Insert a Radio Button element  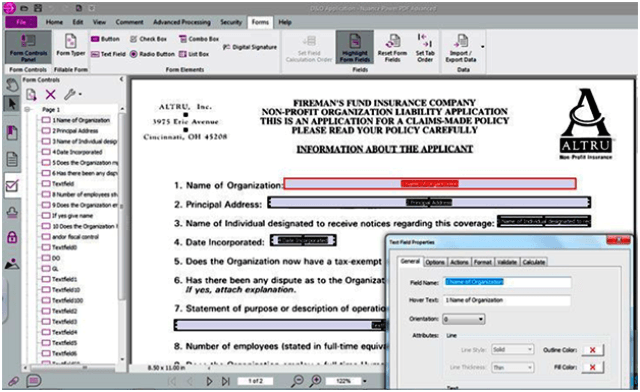(152, 54)
